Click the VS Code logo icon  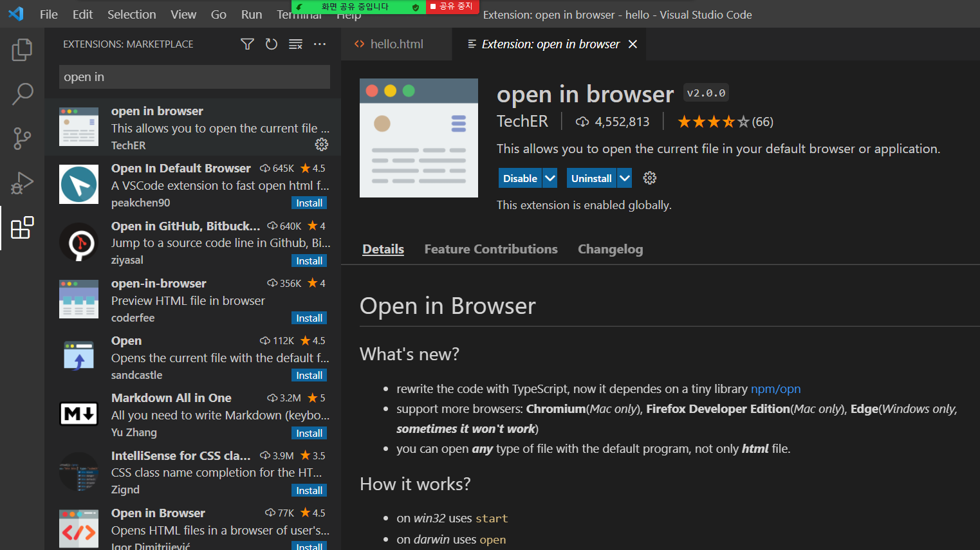click(16, 14)
